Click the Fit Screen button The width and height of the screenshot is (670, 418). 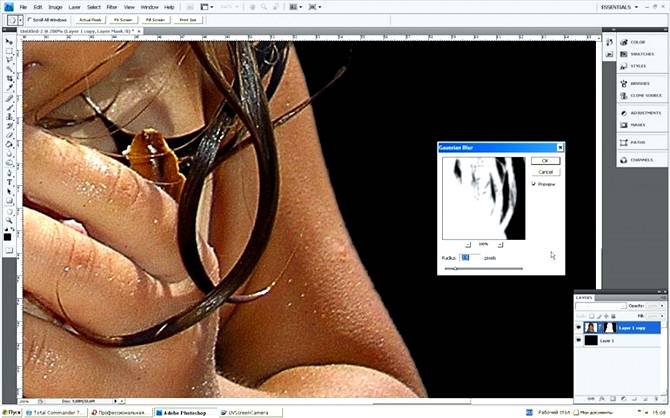click(125, 20)
